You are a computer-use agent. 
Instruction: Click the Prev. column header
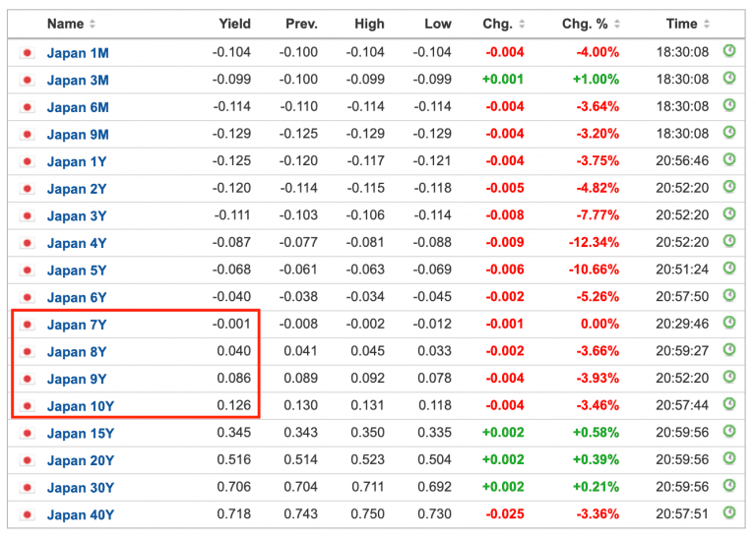coord(301,24)
